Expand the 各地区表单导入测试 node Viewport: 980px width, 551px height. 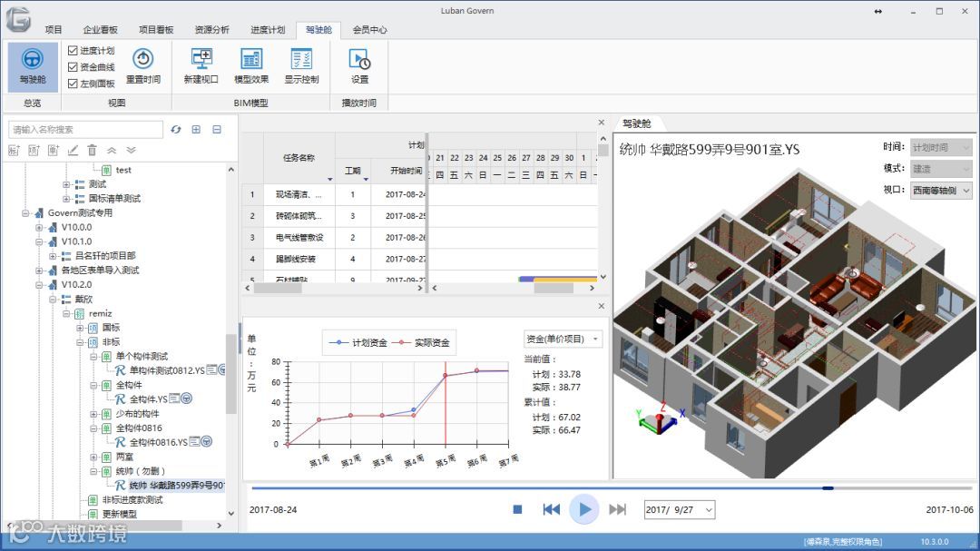[x=39, y=271]
